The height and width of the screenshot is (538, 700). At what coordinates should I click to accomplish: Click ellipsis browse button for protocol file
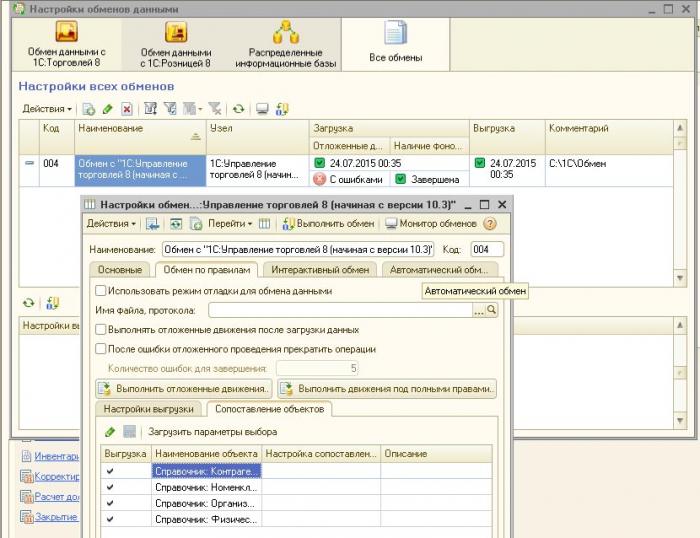tap(479, 310)
